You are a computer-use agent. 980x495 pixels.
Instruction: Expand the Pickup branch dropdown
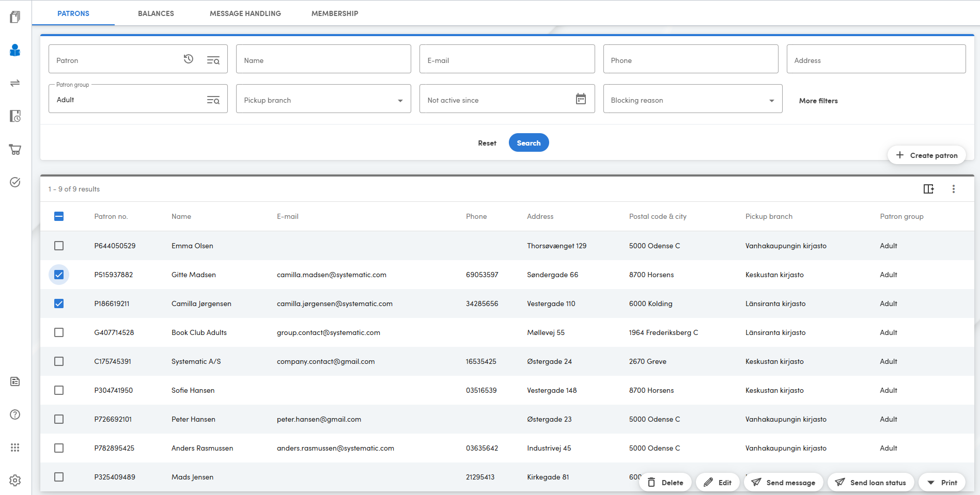tap(323, 99)
